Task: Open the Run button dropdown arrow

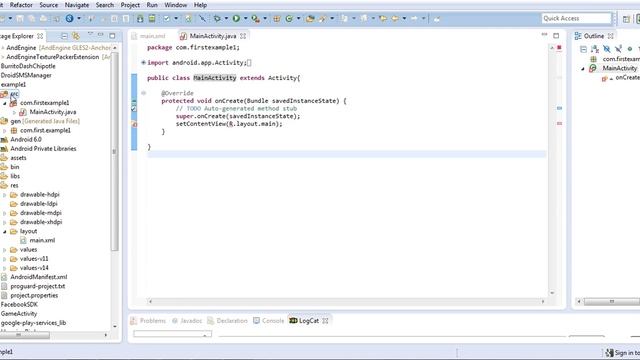Action: pos(245,18)
